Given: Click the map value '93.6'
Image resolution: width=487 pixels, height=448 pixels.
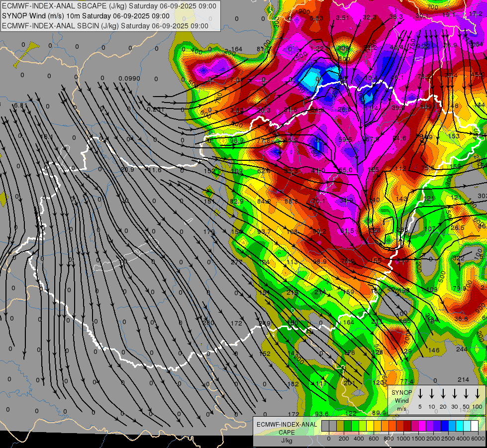Looking at the screenshot, I should click(x=322, y=414).
